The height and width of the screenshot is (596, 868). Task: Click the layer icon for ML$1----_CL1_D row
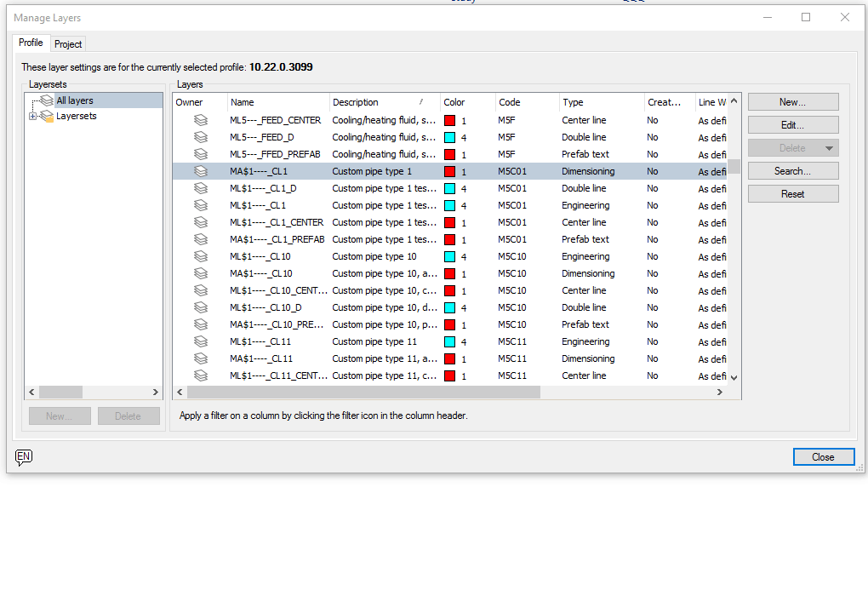click(x=200, y=188)
